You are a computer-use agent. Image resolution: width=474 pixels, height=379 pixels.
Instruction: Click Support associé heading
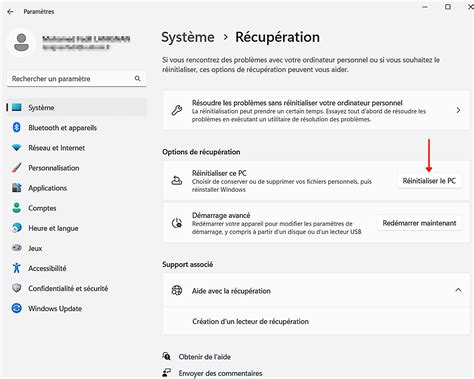187,264
